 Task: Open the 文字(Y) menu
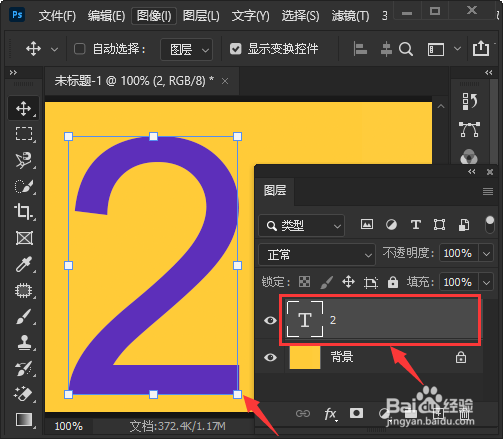click(251, 16)
